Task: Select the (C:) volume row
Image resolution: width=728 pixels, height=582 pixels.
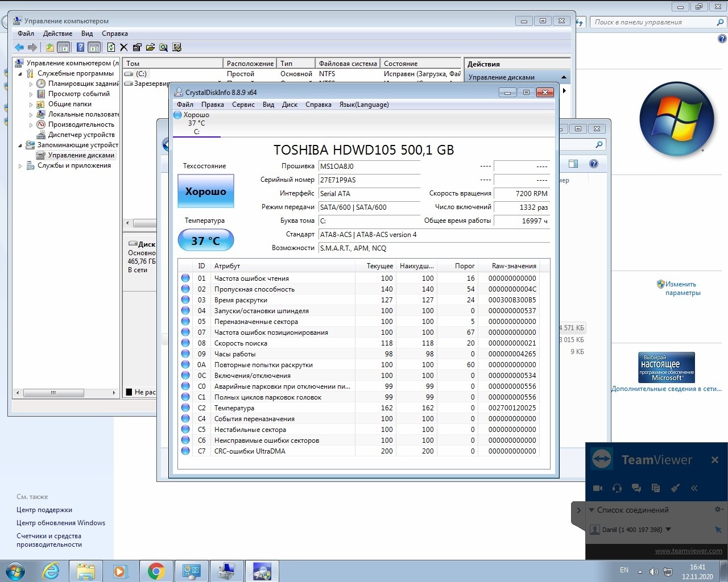Action: pos(292,74)
